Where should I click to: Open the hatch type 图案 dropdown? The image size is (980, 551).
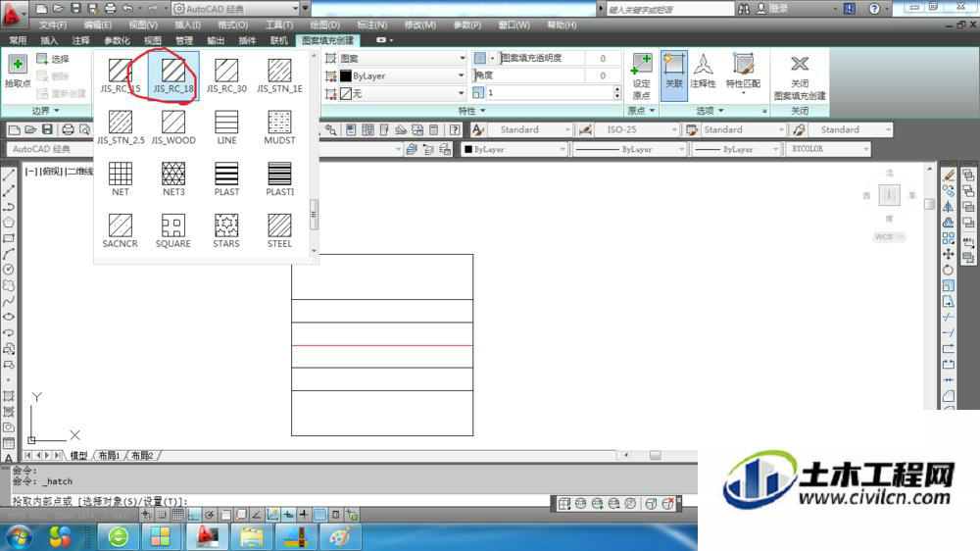click(x=403, y=58)
